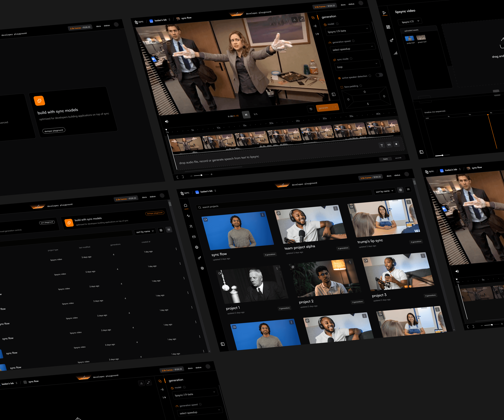Select the Home tab in projects sidebar

(x=186, y=205)
